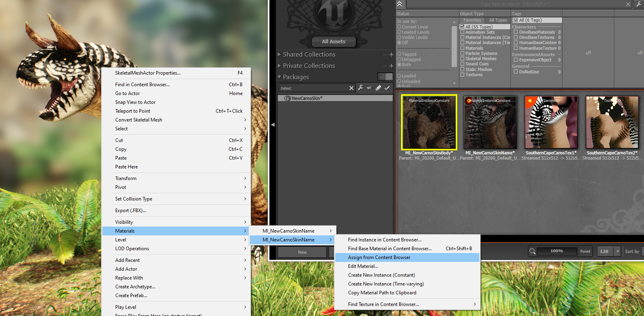Expand the Set Collision Type submenu

(x=177, y=199)
